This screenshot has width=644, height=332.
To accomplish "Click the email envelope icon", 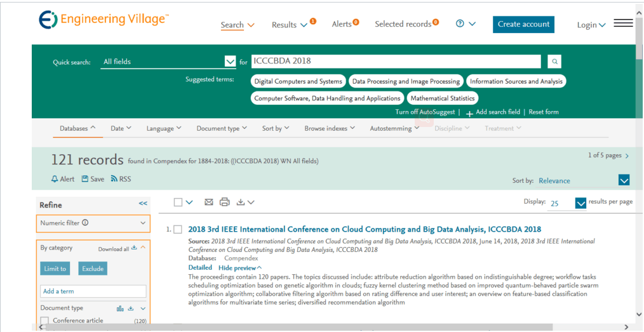I will pyautogui.click(x=209, y=202).
